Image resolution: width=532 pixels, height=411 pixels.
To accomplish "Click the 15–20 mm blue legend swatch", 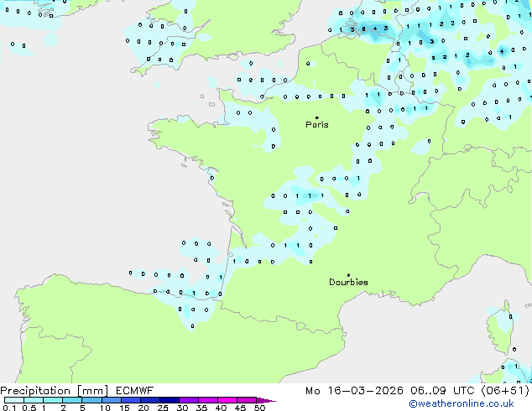I will click(130, 400).
